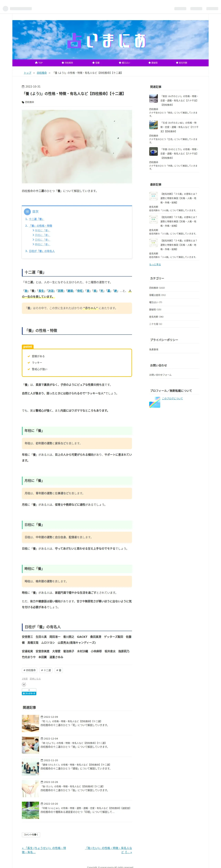Click the もっと見る link in sidebar
Screen dimensions: 221x868
click(155, 264)
